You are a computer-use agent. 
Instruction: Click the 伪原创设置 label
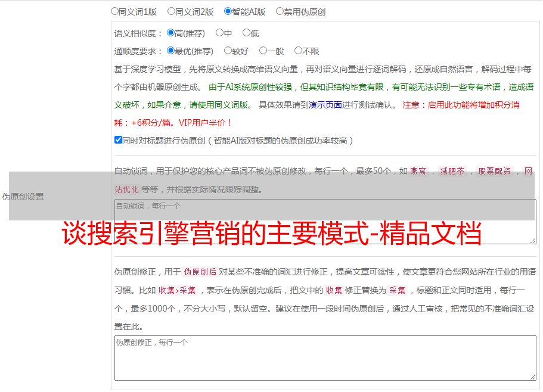point(23,197)
